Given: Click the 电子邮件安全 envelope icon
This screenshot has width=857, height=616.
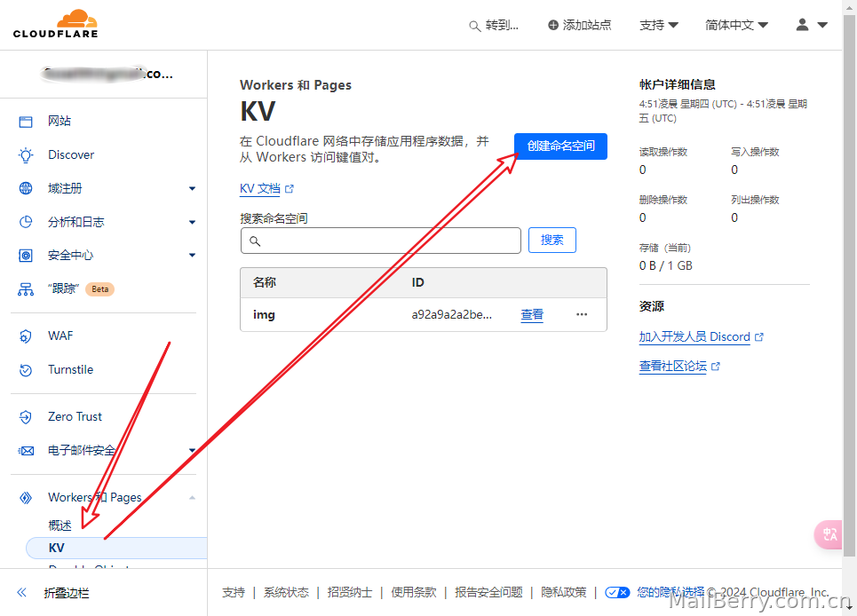Looking at the screenshot, I should (x=26, y=451).
